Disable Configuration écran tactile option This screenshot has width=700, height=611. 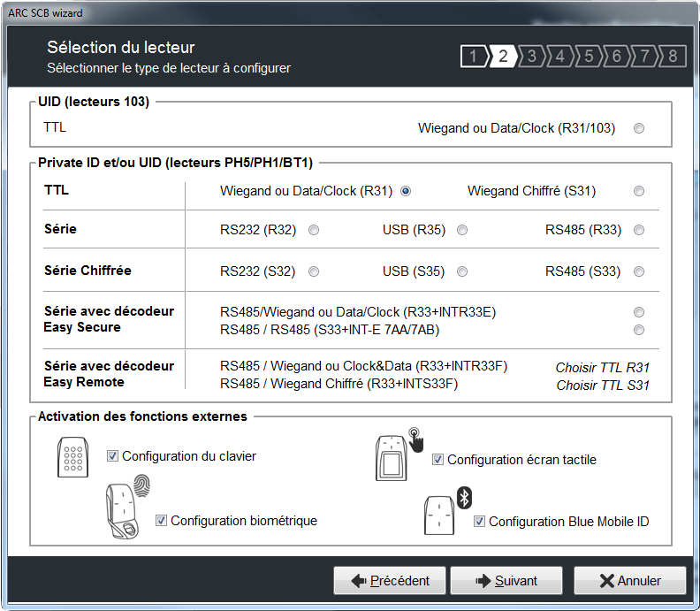tap(437, 460)
